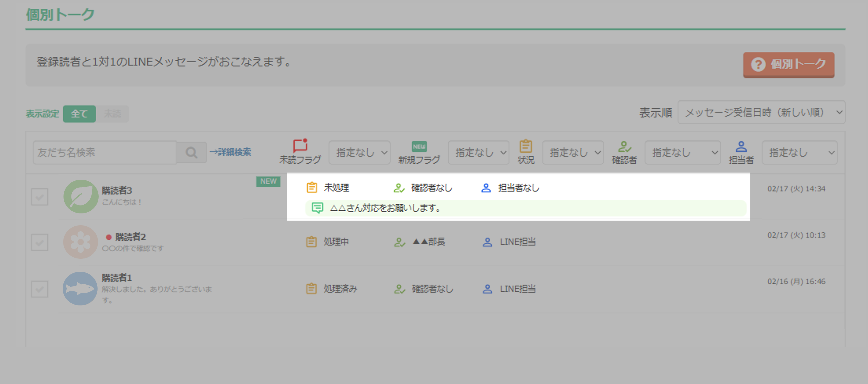Click the 未読フラグ red speech bubble icon
The image size is (868, 384).
click(x=300, y=146)
